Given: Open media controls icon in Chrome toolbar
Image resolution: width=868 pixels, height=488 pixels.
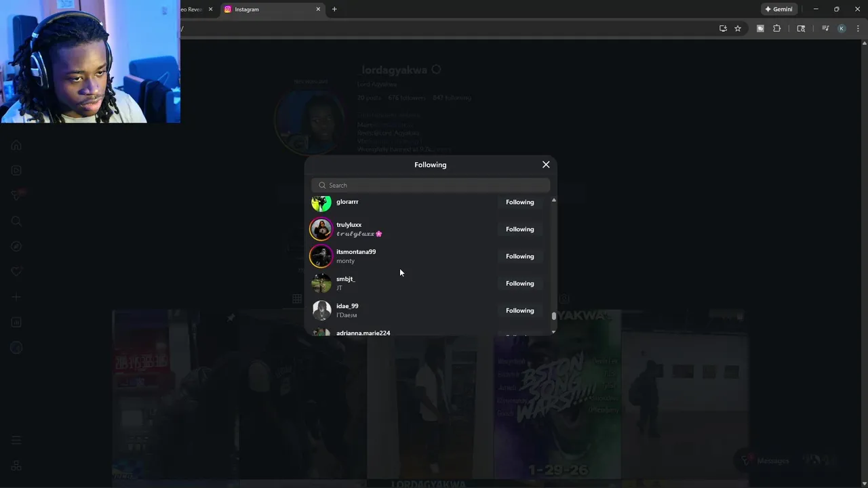Looking at the screenshot, I should [825, 28].
